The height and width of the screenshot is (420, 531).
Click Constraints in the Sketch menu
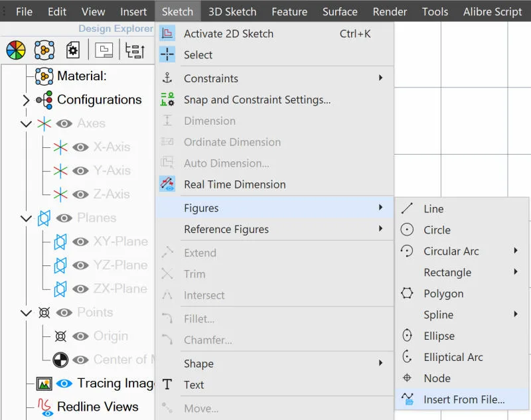pyautogui.click(x=211, y=78)
